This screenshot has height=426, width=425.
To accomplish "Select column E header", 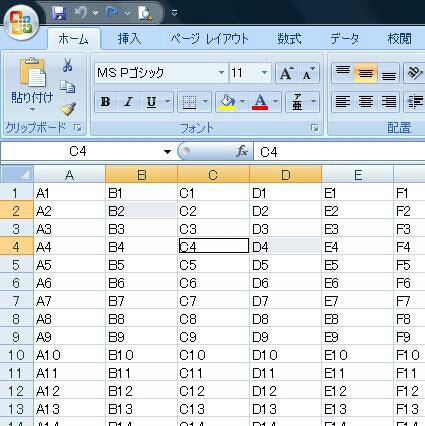I will point(358,175).
